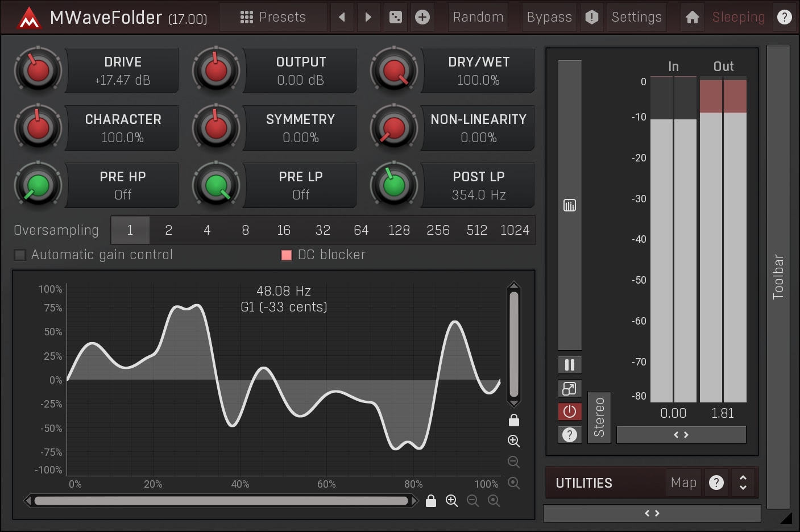800x532 pixels.
Task: Click the question mark next to Sleeping
Action: click(x=784, y=18)
